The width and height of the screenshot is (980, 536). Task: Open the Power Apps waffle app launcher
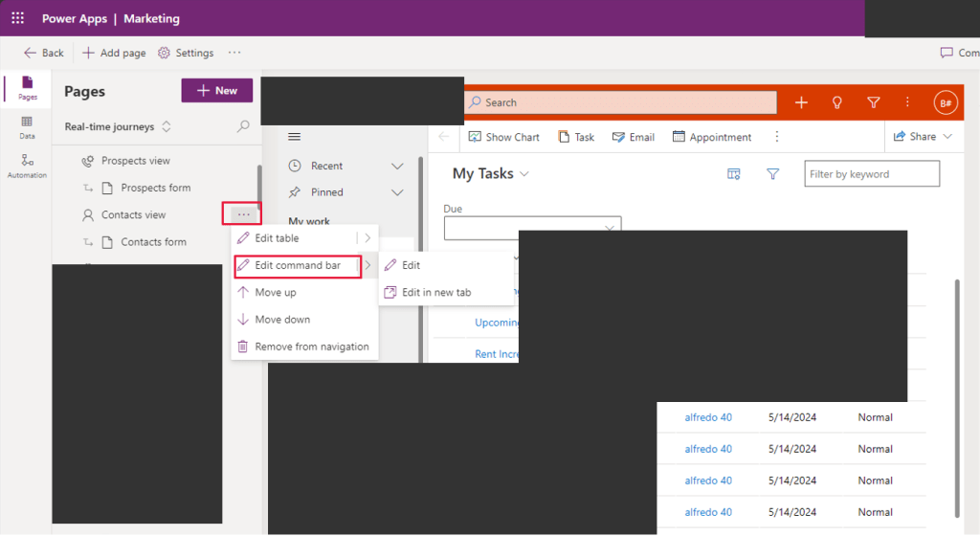(x=18, y=18)
